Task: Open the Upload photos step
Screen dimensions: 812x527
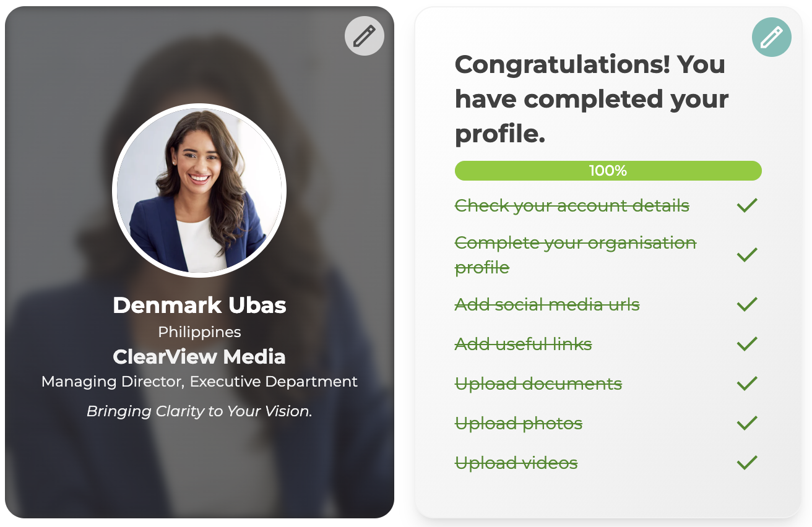Action: tap(518, 423)
